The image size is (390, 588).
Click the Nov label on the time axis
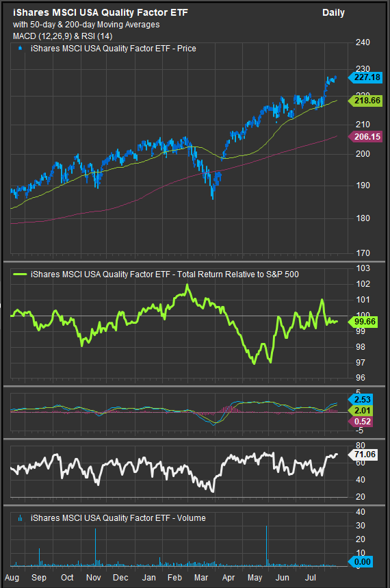(93, 578)
